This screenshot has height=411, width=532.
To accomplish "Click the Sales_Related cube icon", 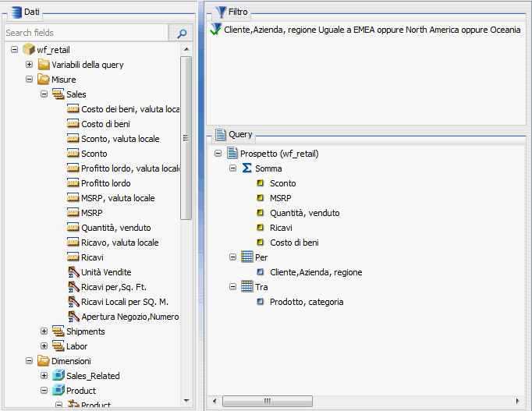I will (x=59, y=375).
